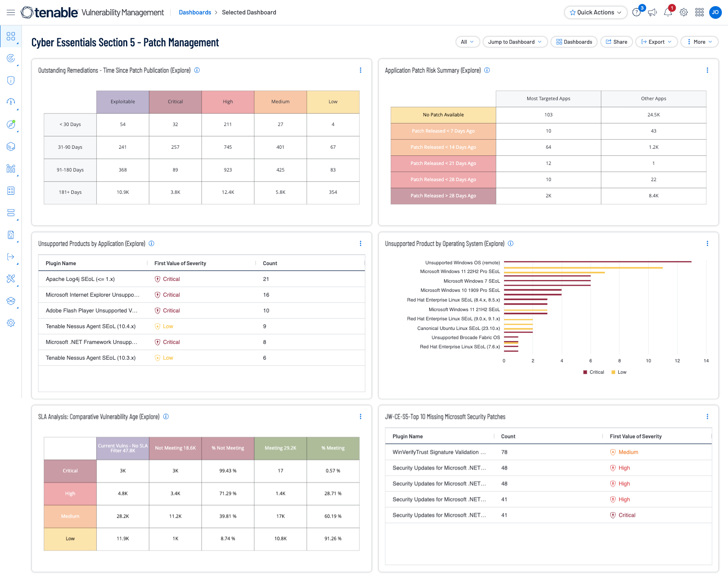Click the Share button
This screenshot has height=582, width=728.
tap(616, 42)
